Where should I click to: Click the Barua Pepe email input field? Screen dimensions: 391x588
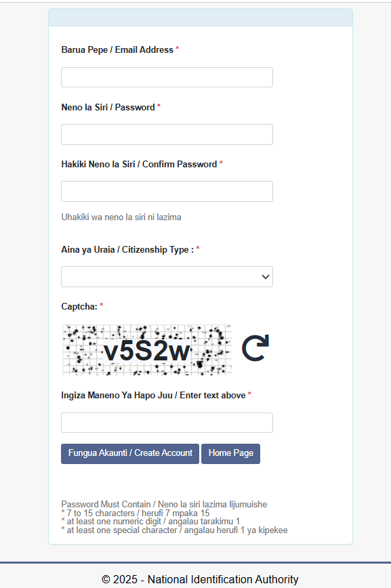point(167,77)
